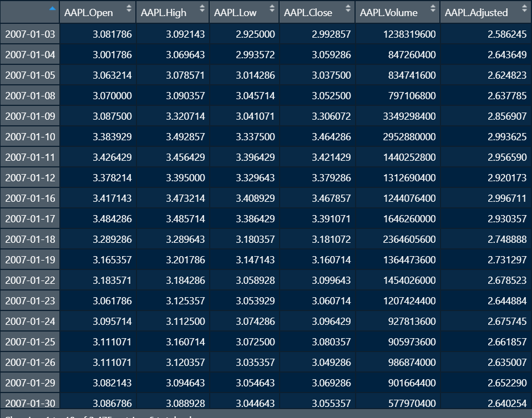Viewport: 532px width, 418px height.
Task: Toggle sort on AAPL.Low column icon
Action: 272,9
